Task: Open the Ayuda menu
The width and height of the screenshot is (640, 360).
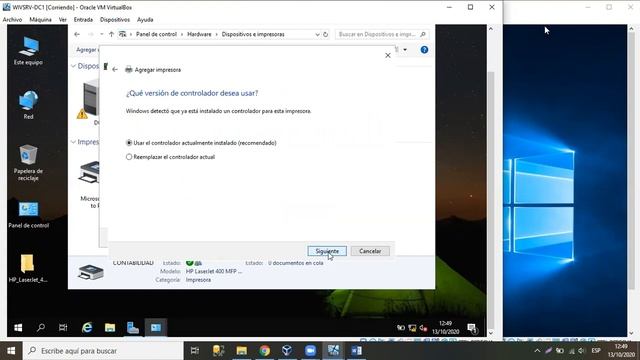Action: click(x=145, y=20)
